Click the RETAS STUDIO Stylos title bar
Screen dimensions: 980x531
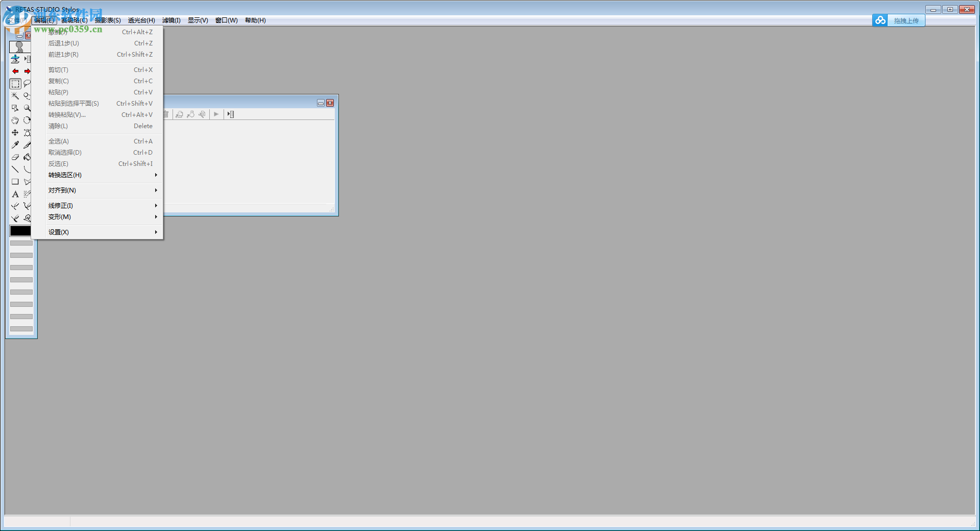(x=490, y=9)
